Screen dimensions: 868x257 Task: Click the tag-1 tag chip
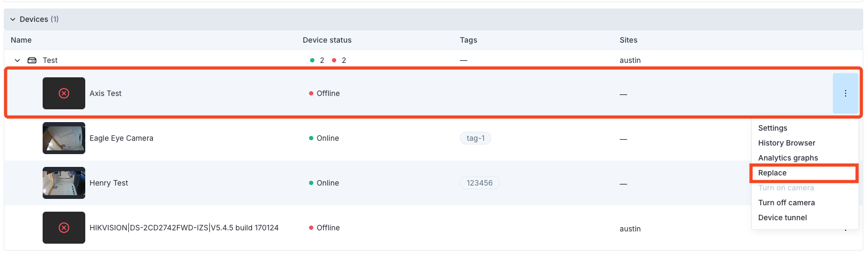pyautogui.click(x=475, y=138)
